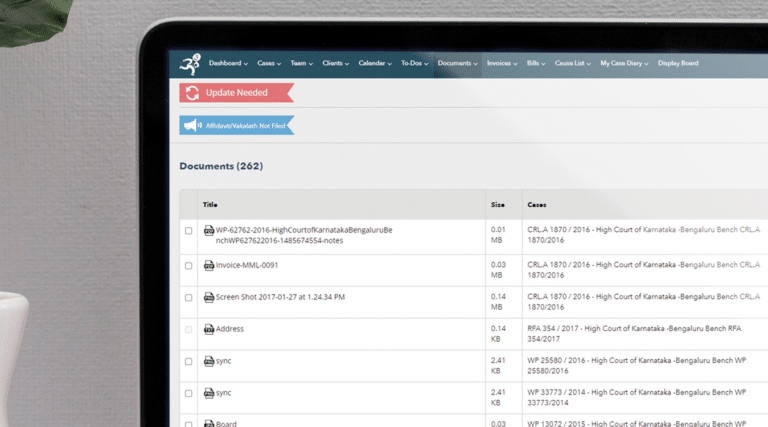
Task: Click 0.03 MB size of Invoice-MML-0091
Action: [498, 270]
